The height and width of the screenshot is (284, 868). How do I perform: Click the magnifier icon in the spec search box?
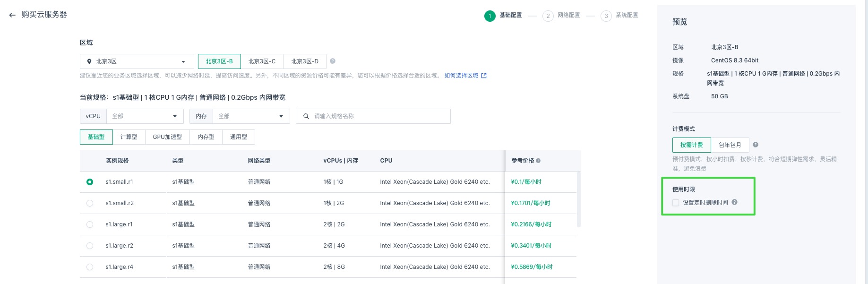(x=306, y=116)
